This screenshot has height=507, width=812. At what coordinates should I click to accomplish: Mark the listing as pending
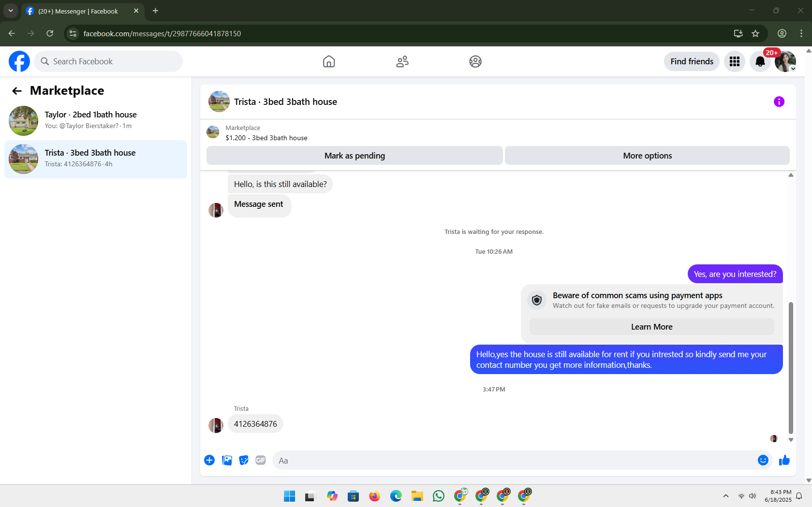click(354, 156)
